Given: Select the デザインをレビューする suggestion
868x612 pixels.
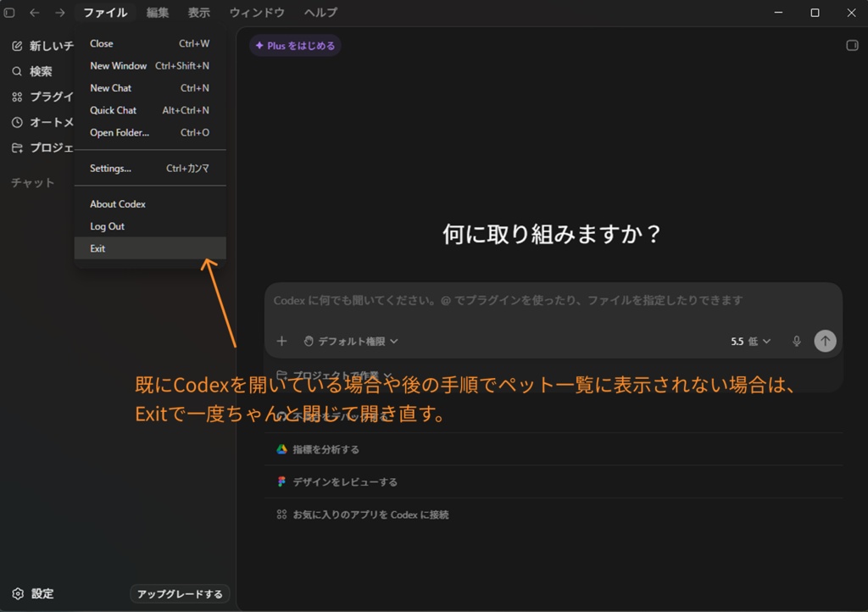Looking at the screenshot, I should click(554, 482).
